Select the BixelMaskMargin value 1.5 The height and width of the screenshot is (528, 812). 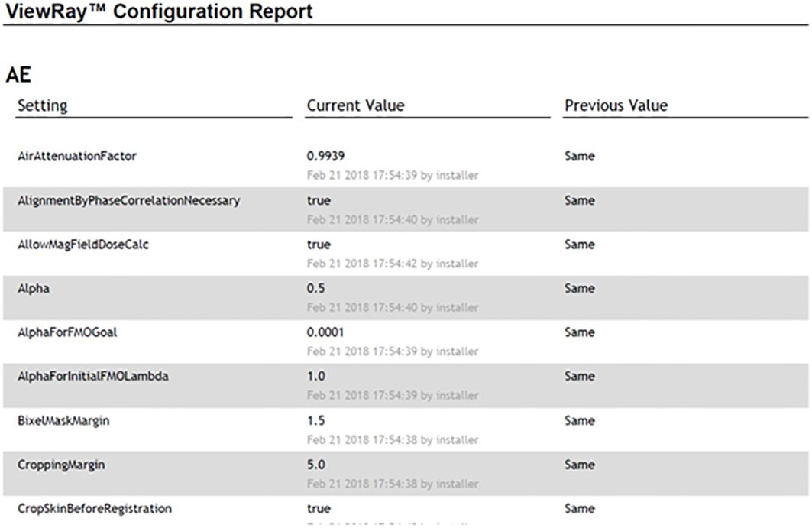pyautogui.click(x=316, y=420)
